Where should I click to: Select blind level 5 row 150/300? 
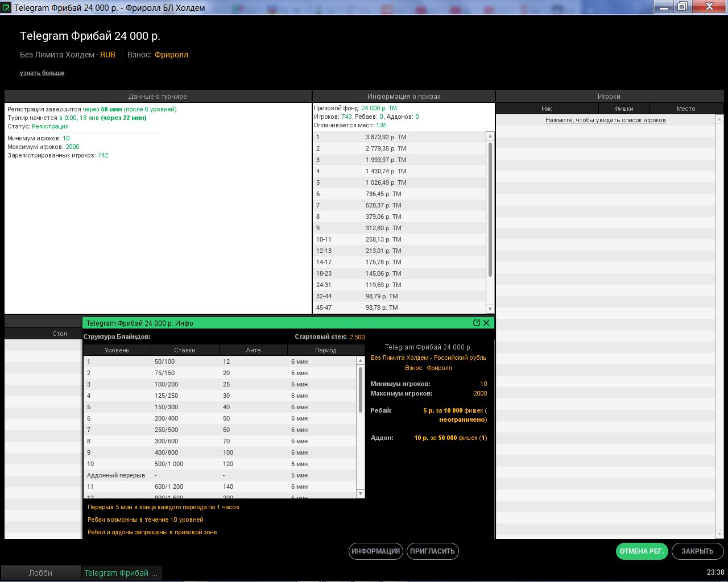220,407
